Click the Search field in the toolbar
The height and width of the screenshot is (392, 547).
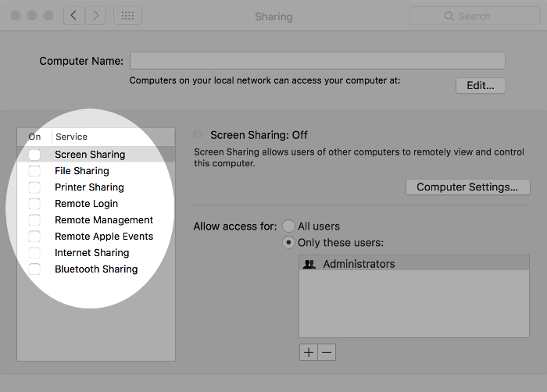click(475, 16)
